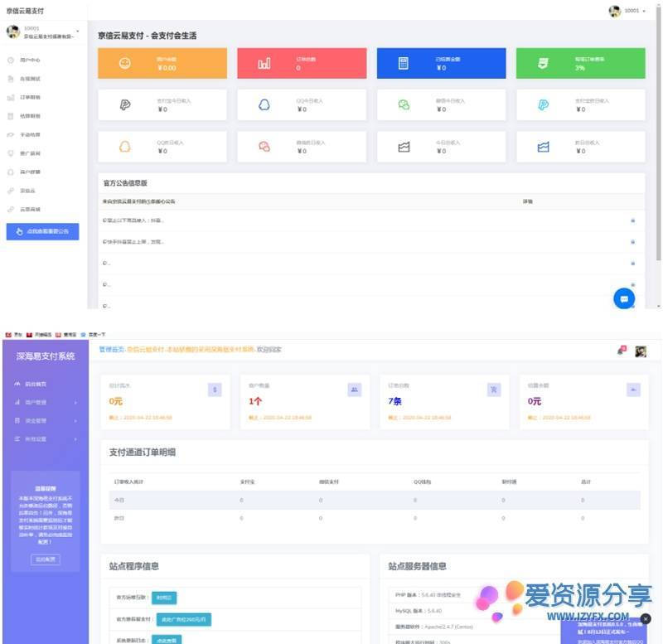Screen dimensions: 663x644
Task: Close the purple popup in bottom-right corner
Action: 646,618
